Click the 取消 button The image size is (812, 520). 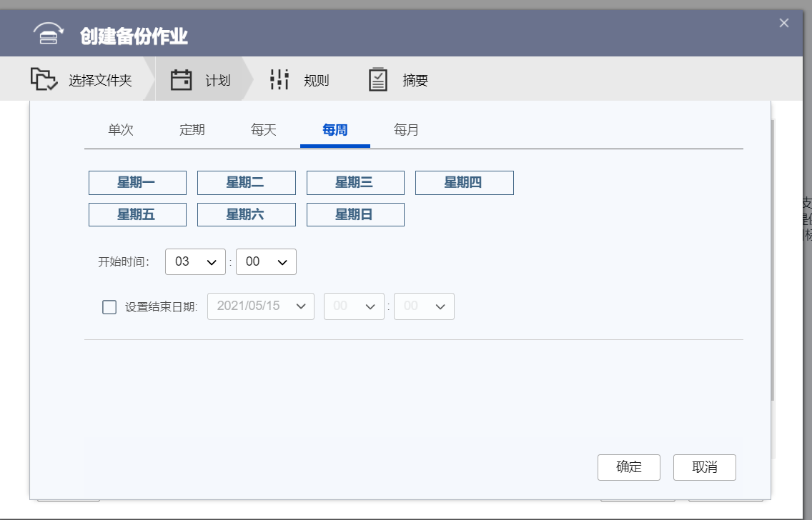click(704, 467)
